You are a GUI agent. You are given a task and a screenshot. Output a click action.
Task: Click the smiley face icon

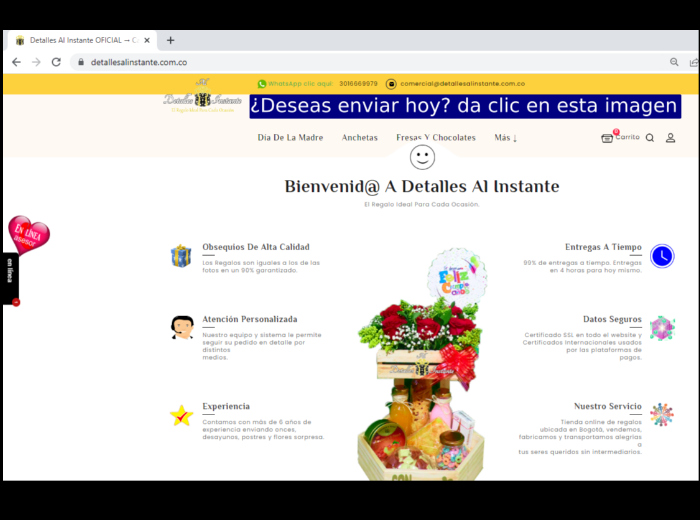(x=422, y=158)
